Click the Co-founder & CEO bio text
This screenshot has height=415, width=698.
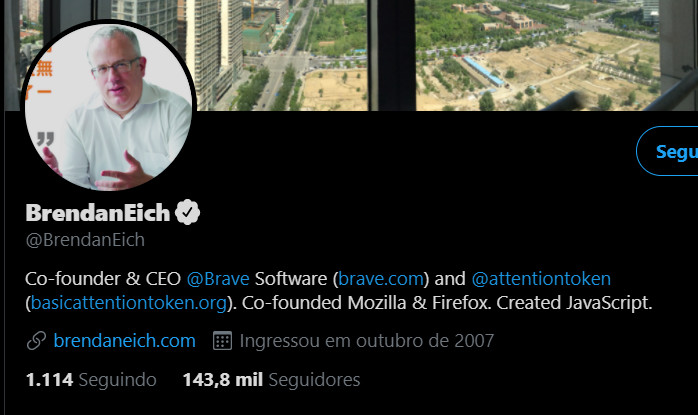click(x=103, y=279)
